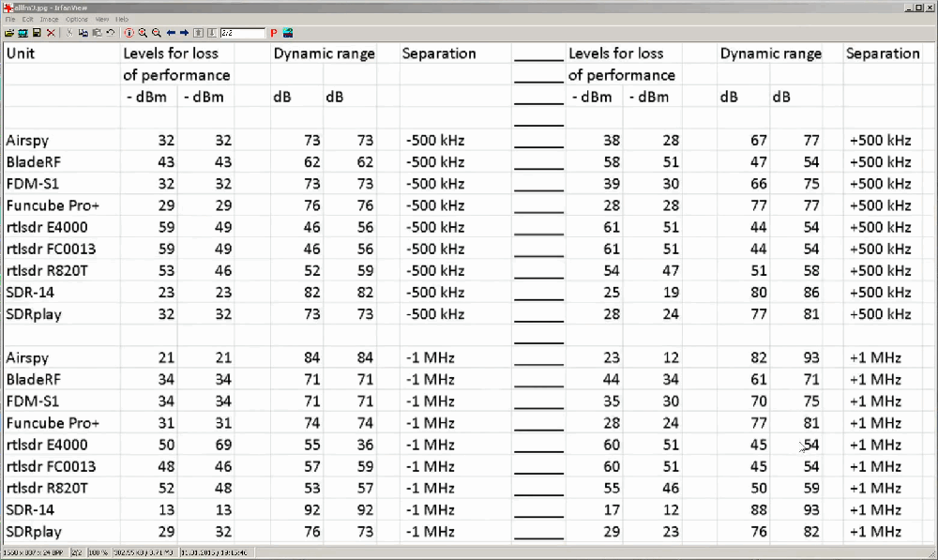Viewport: 938px width, 560px height.
Task: Click '+500 kHz' in the FDM-S1 row
Action: 880,184
